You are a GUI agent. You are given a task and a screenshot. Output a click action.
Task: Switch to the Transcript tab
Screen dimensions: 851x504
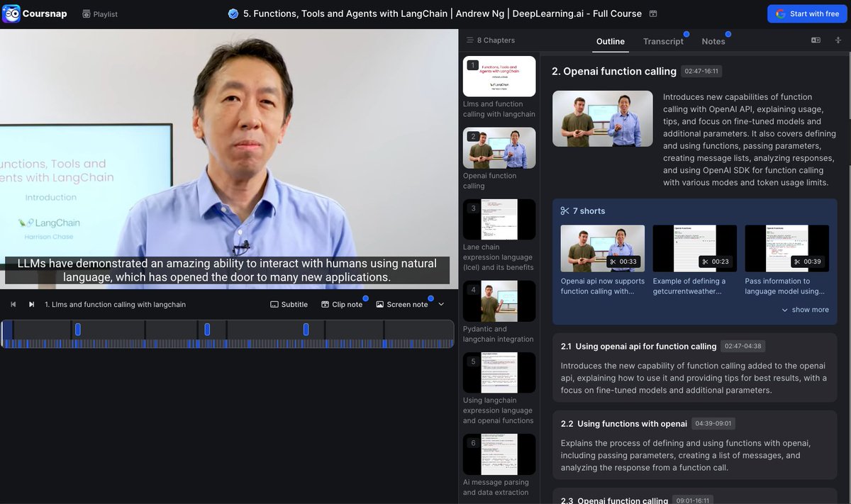663,41
